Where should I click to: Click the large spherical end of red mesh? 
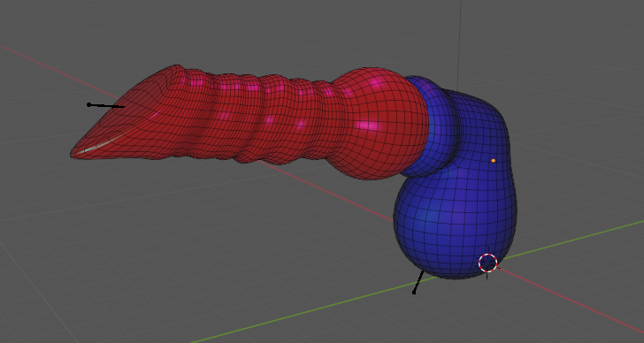pos(379,123)
